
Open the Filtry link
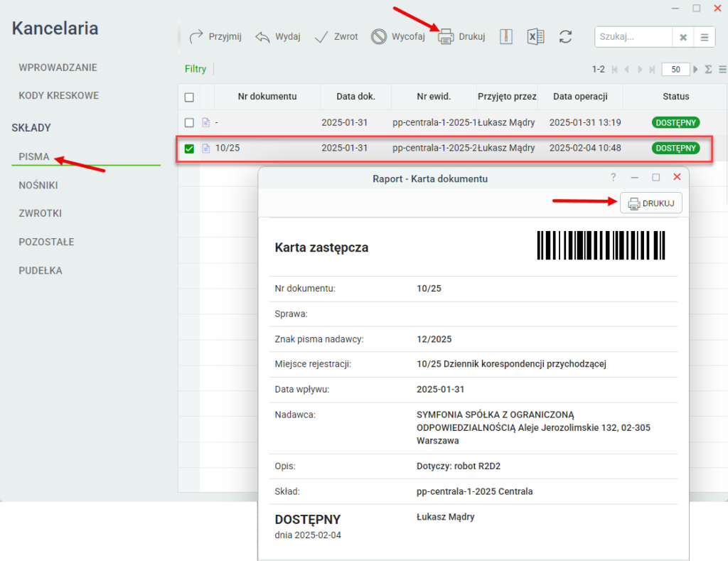click(x=196, y=69)
